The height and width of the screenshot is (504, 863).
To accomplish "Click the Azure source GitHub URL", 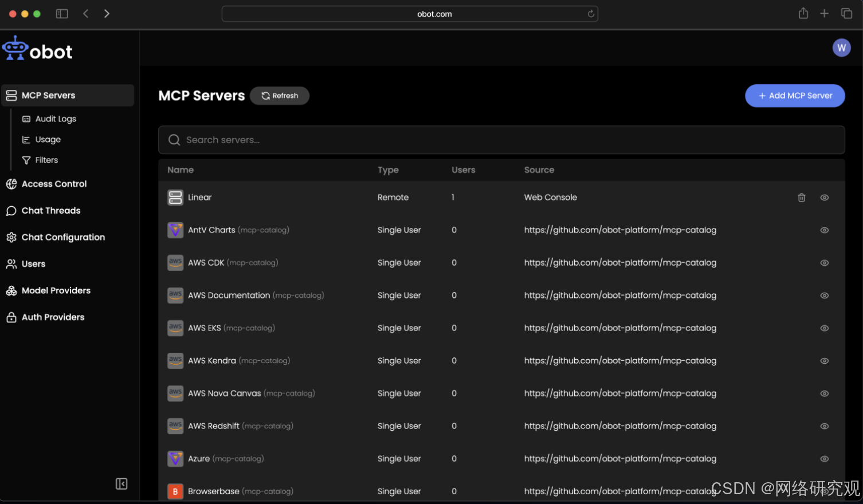I will coord(620,459).
